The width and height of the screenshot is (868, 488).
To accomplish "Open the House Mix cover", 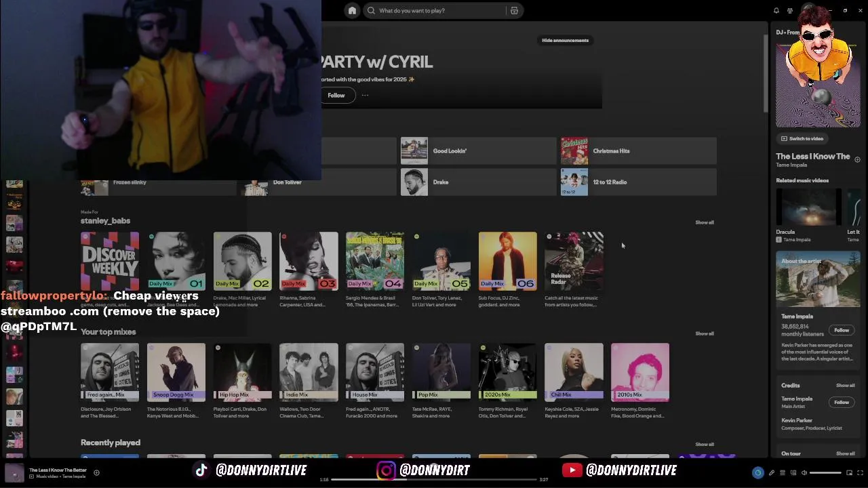I will coord(375,372).
